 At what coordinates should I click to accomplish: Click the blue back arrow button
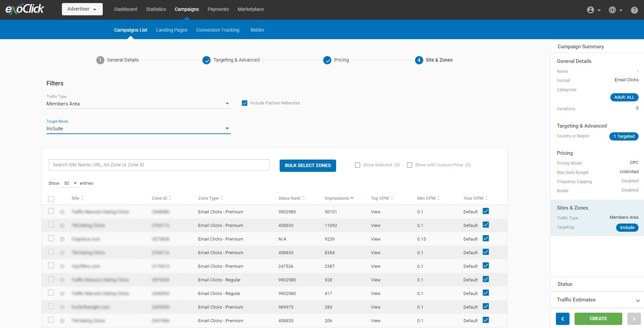[562, 319]
